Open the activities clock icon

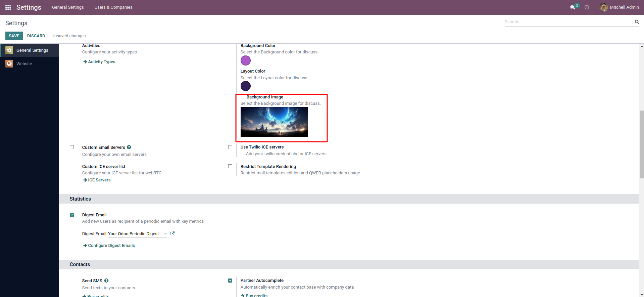click(x=587, y=7)
